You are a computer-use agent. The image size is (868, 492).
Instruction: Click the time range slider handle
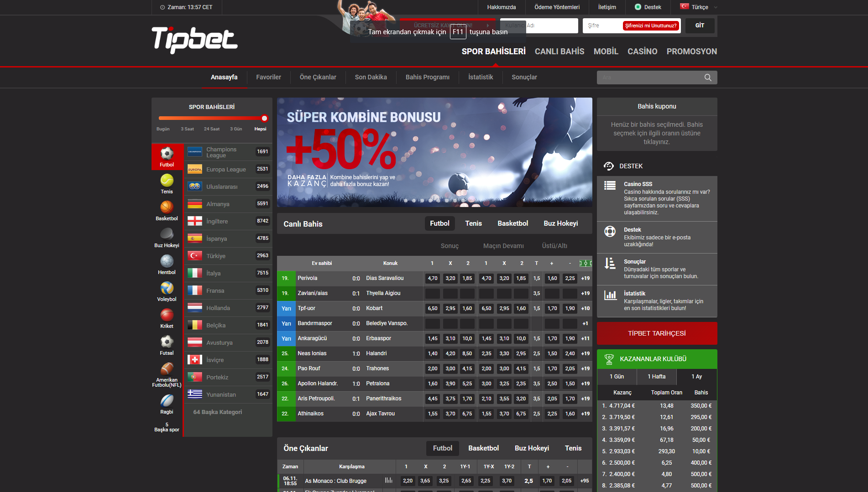pos(264,119)
